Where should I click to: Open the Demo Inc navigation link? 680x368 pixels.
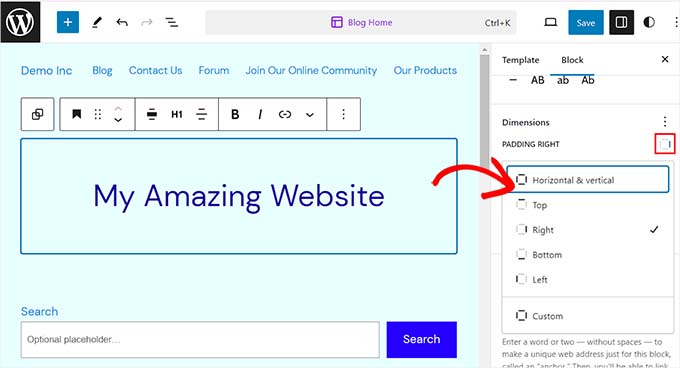(46, 71)
